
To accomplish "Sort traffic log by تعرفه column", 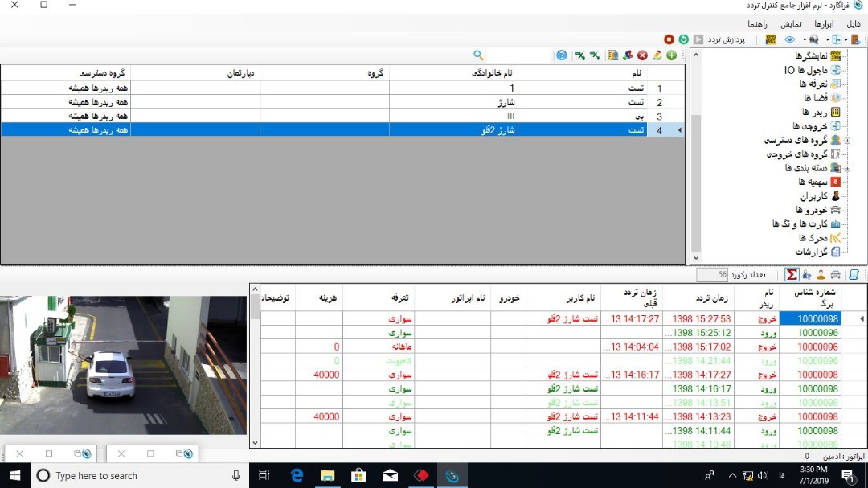I will point(379,298).
